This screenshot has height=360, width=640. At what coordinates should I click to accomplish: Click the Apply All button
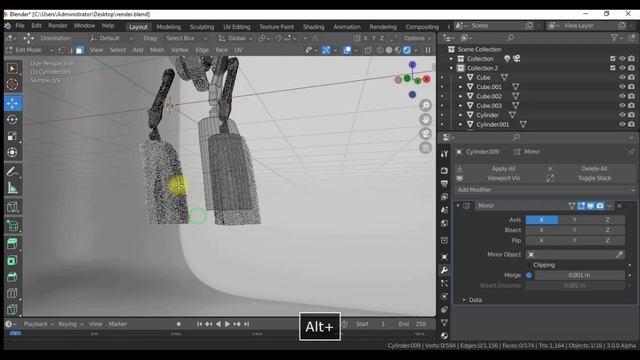point(503,169)
